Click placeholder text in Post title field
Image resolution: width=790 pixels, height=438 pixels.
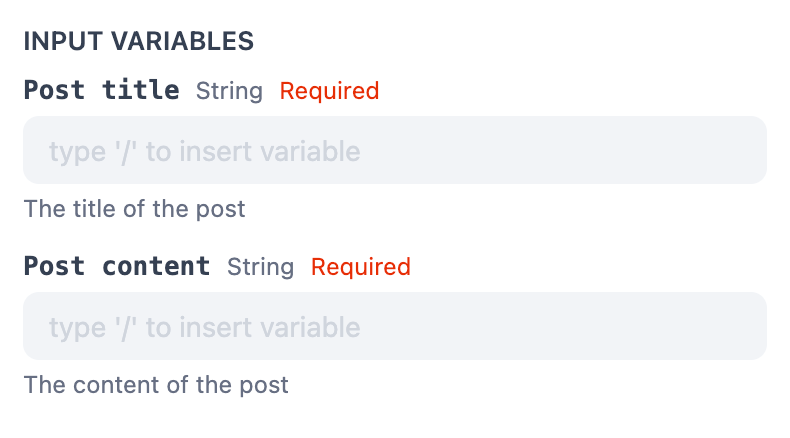click(x=204, y=152)
